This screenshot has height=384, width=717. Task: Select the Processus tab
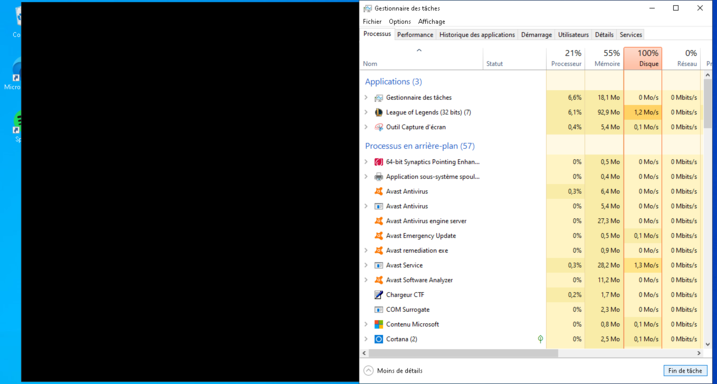[377, 34]
